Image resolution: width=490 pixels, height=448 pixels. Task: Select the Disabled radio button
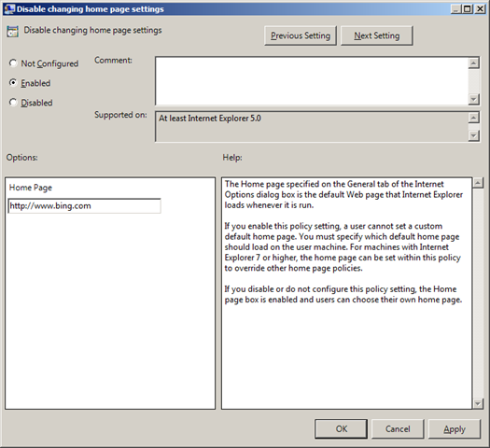pos(13,102)
